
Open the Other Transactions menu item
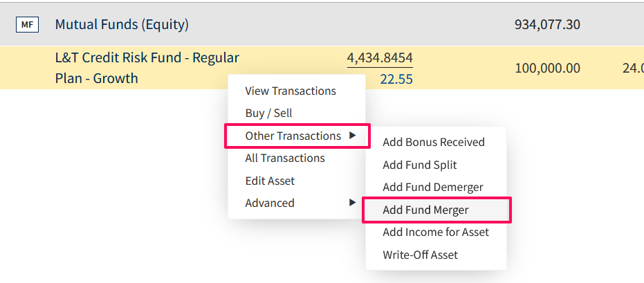(x=297, y=136)
